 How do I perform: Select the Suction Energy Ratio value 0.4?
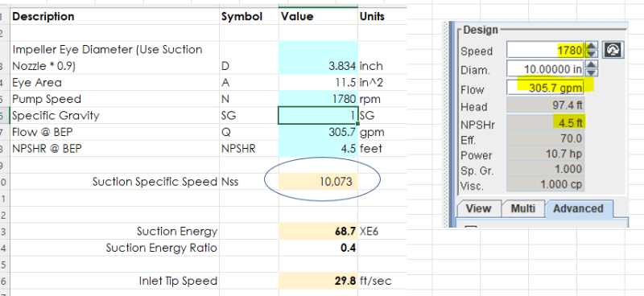(318, 248)
